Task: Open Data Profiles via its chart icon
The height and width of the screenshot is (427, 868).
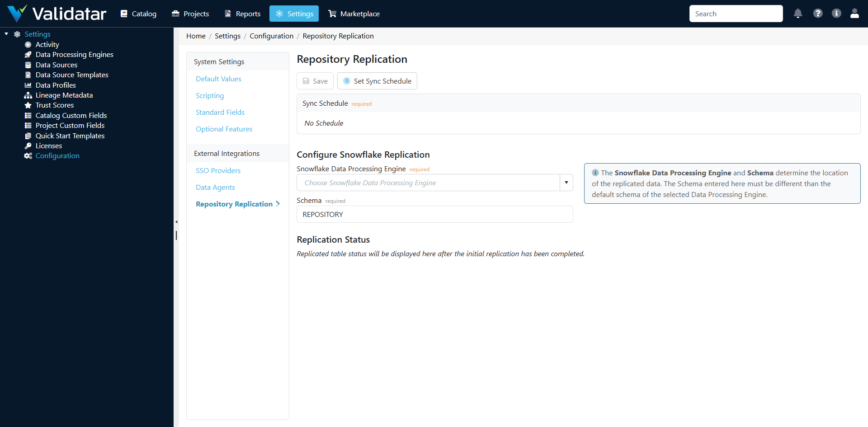Action: pos(28,85)
